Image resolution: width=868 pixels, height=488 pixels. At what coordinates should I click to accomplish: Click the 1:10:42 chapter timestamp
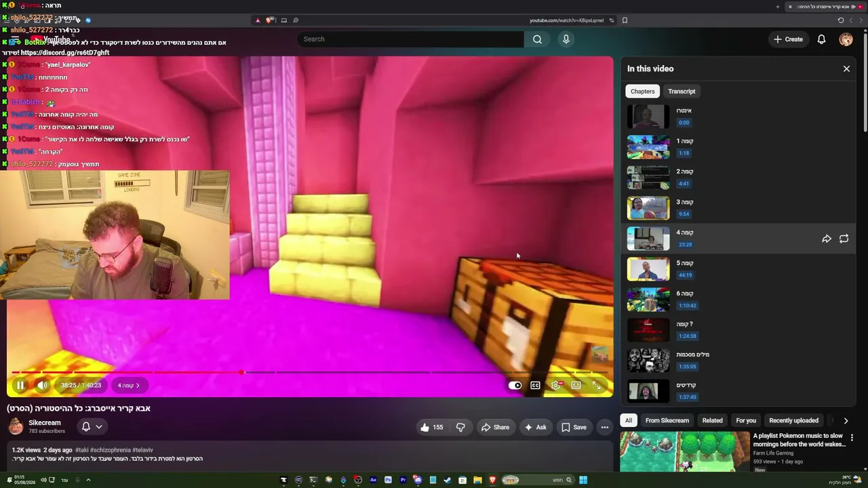[x=687, y=306]
